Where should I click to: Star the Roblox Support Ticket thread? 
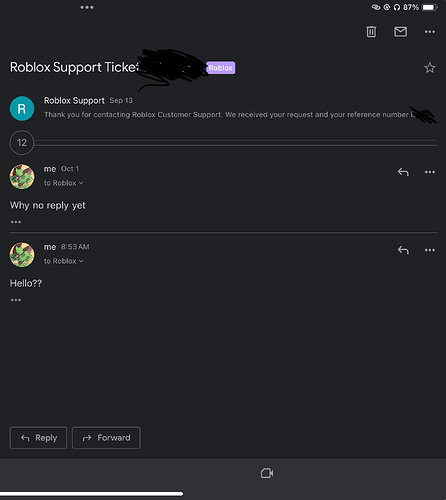[430, 68]
